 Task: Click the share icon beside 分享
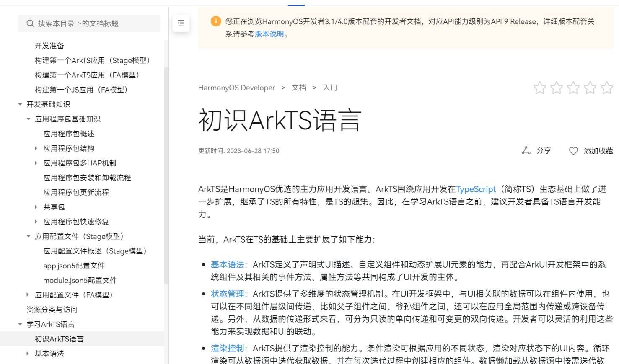tap(526, 150)
